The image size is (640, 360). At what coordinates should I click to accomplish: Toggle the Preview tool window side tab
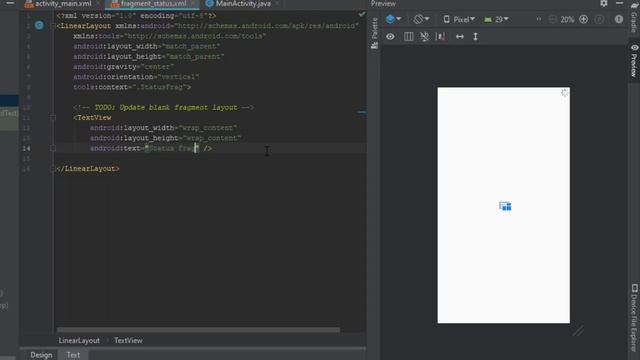click(634, 61)
